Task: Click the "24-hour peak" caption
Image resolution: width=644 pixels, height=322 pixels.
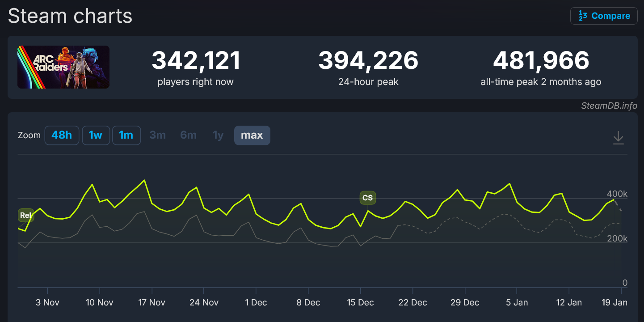Action: (x=368, y=82)
